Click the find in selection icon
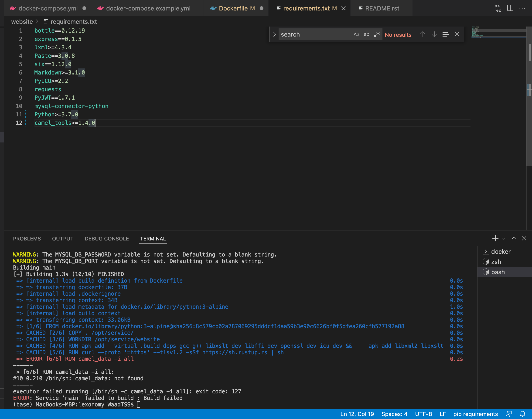The width and height of the screenshot is (532, 419). tap(446, 35)
